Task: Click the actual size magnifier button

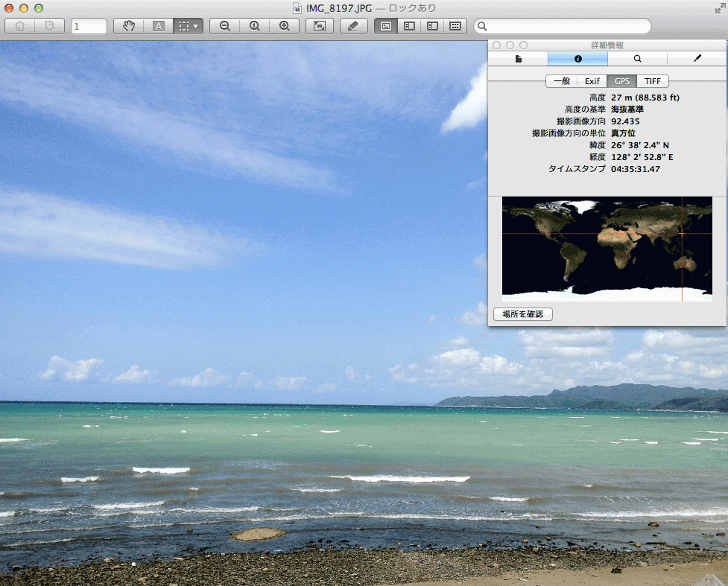Action: [254, 26]
